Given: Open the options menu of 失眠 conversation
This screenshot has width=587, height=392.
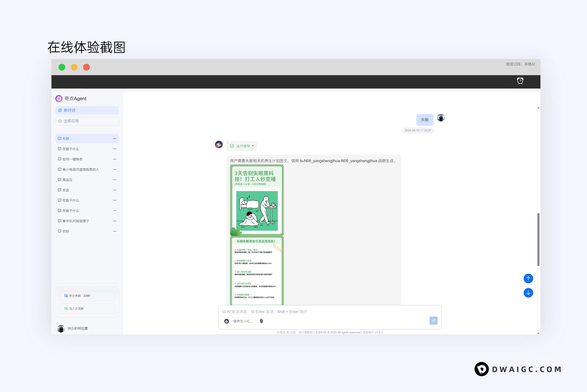Looking at the screenshot, I should [x=115, y=139].
